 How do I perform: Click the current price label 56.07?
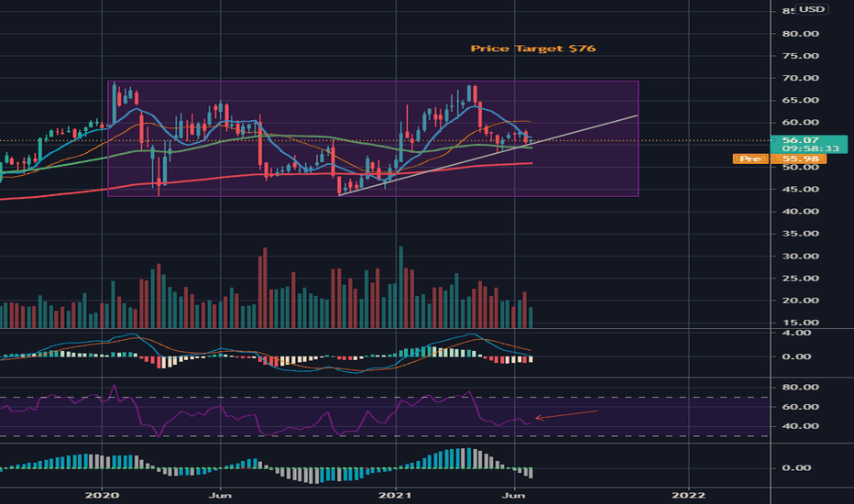(801, 140)
